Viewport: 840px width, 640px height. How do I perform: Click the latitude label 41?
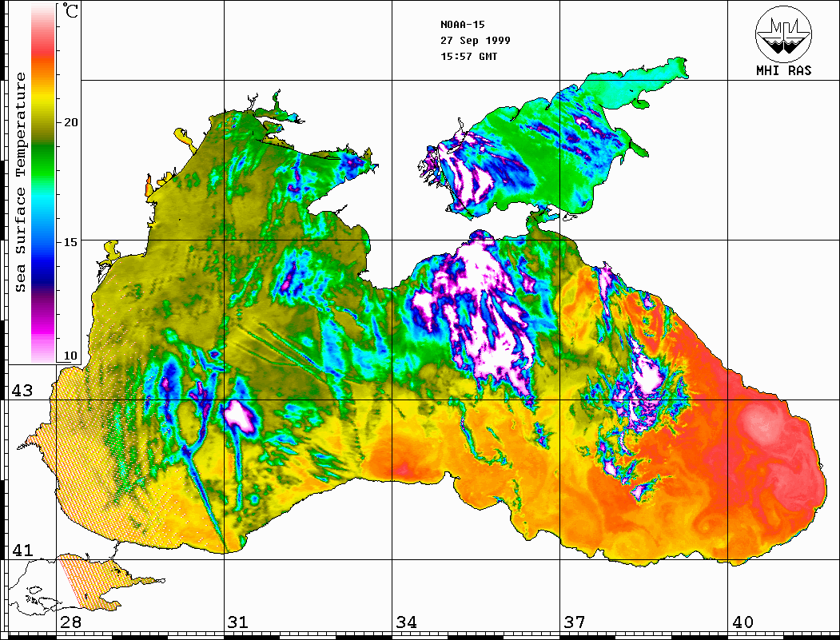(22, 550)
